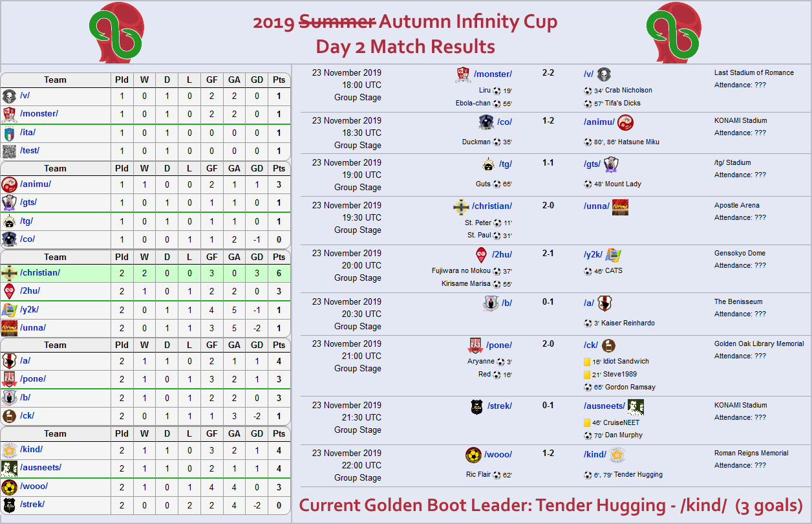Click the yellow card beside Idiot Sandwich
812x524 pixels.
click(587, 362)
